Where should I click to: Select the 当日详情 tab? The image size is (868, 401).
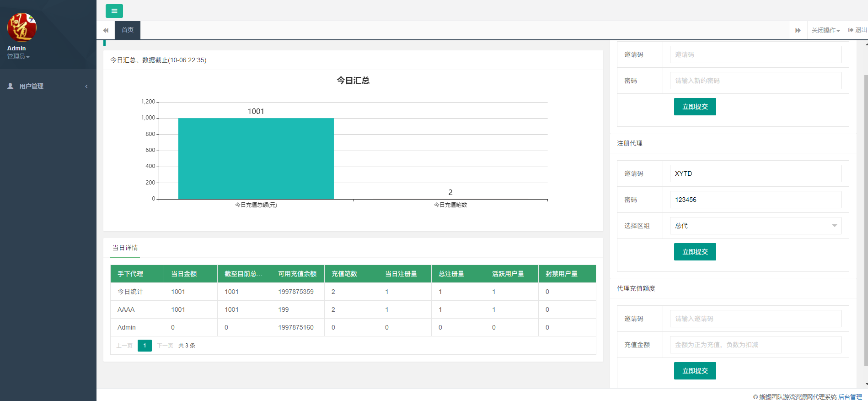tap(125, 248)
